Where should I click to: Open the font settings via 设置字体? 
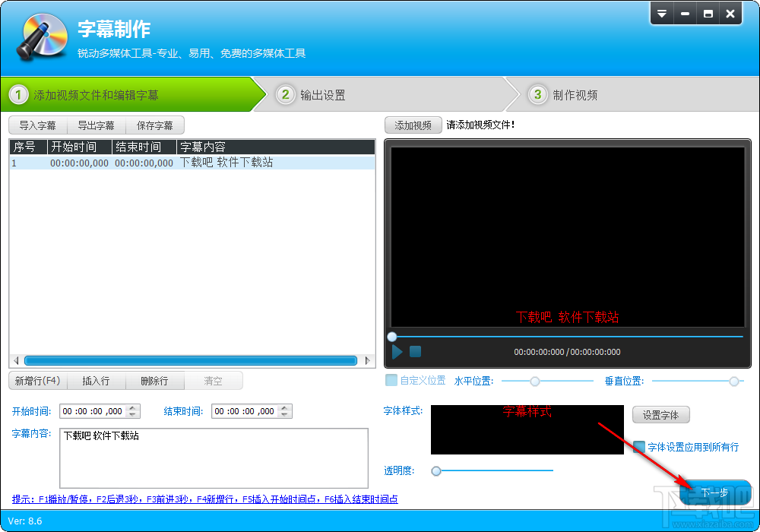[660, 414]
